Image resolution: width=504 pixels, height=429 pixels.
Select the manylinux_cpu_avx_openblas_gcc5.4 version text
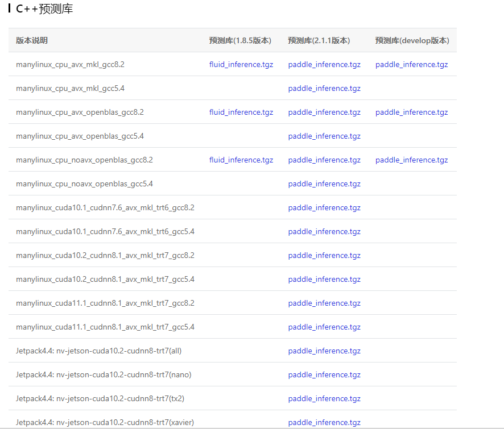[x=80, y=136]
